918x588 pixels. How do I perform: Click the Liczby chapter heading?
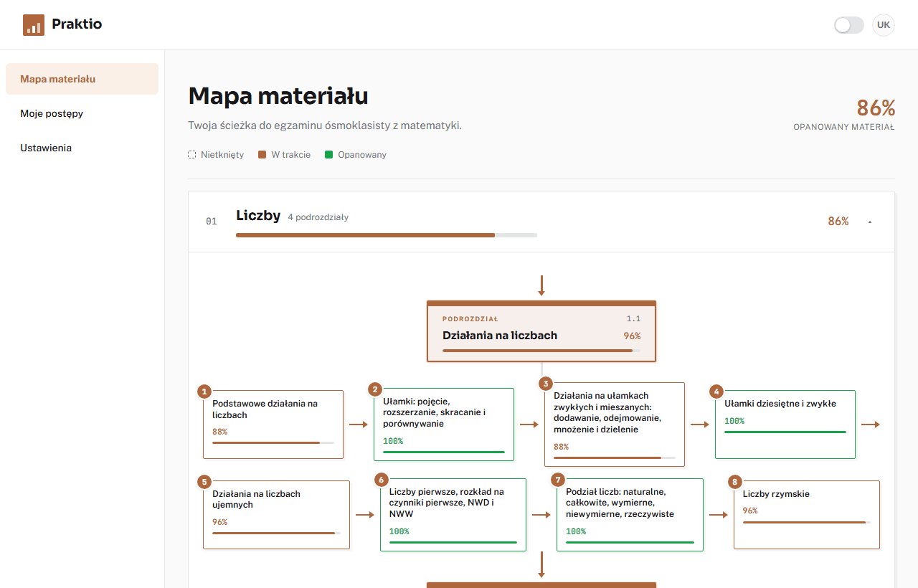coord(258,215)
